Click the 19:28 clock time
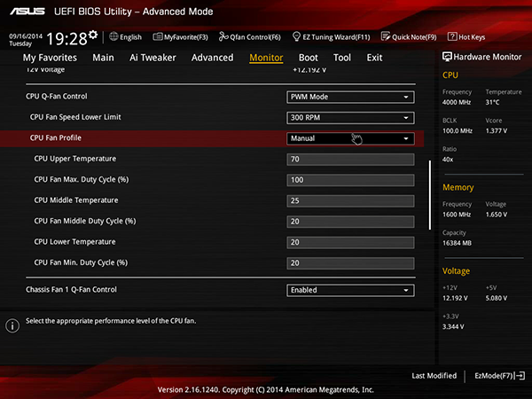Image resolution: width=532 pixels, height=399 pixels. tap(66, 38)
